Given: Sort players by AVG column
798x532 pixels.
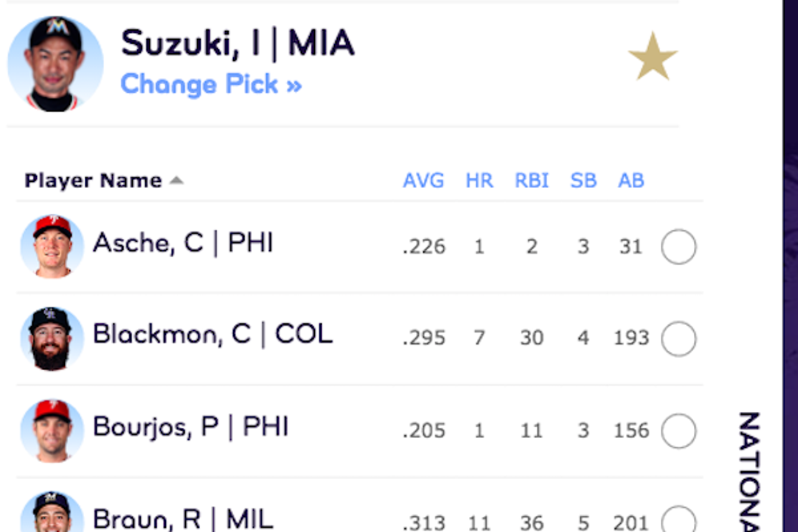Looking at the screenshot, I should click(x=423, y=181).
